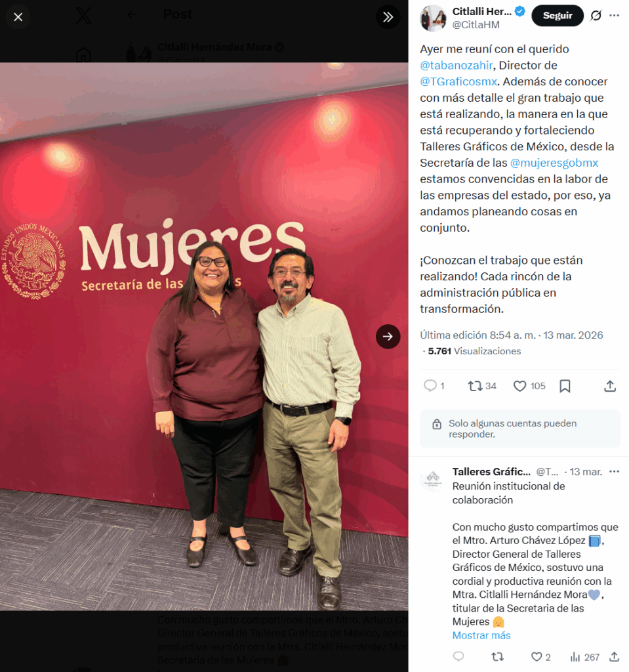
Task: Repost the main post with 34 reposts
Action: 475,386
